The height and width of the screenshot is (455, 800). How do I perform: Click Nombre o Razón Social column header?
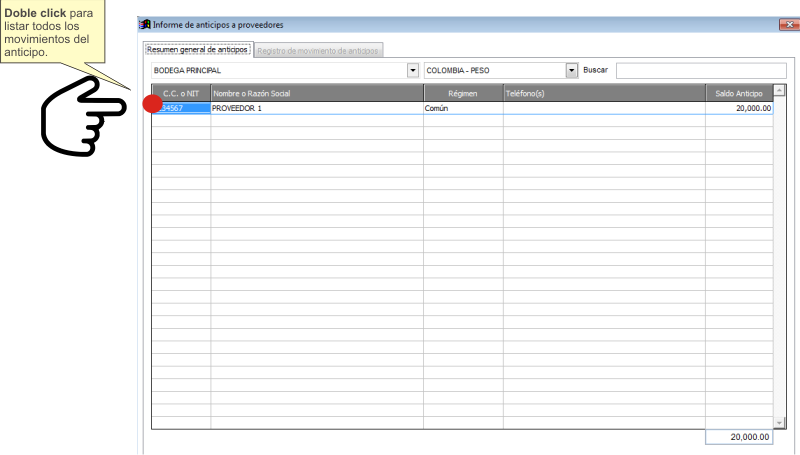point(317,93)
